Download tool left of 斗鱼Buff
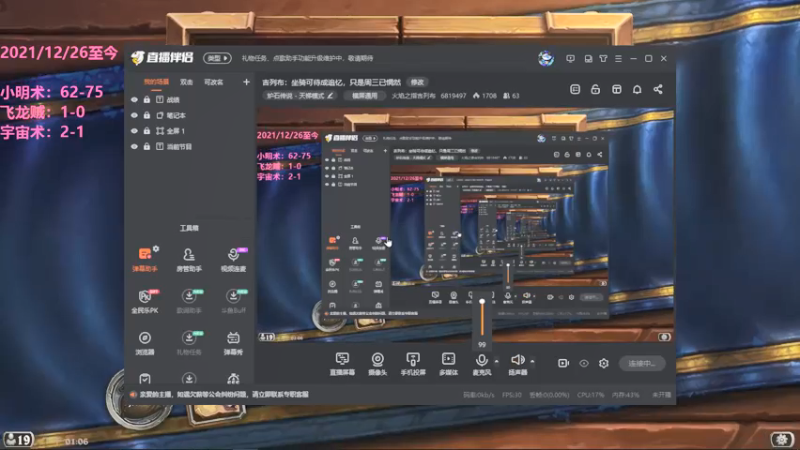 tap(189, 301)
